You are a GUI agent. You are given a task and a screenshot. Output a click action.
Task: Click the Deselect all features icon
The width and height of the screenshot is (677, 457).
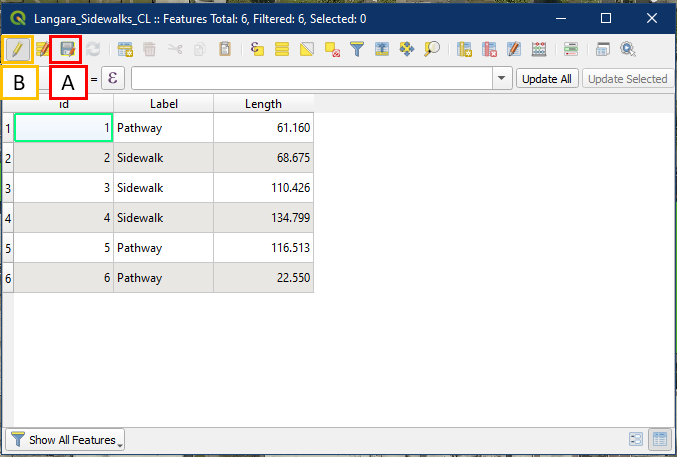click(x=332, y=48)
